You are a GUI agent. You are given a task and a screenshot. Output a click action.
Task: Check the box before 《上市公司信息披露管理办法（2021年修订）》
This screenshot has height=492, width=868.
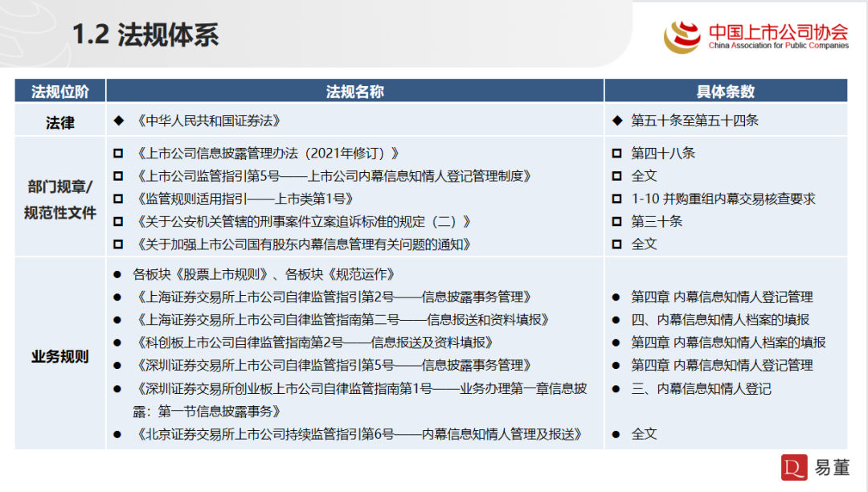(x=118, y=154)
